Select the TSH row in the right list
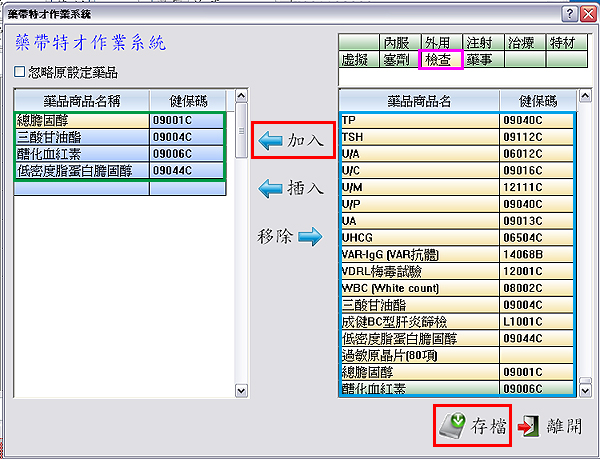This screenshot has height=459, width=600. 418,137
